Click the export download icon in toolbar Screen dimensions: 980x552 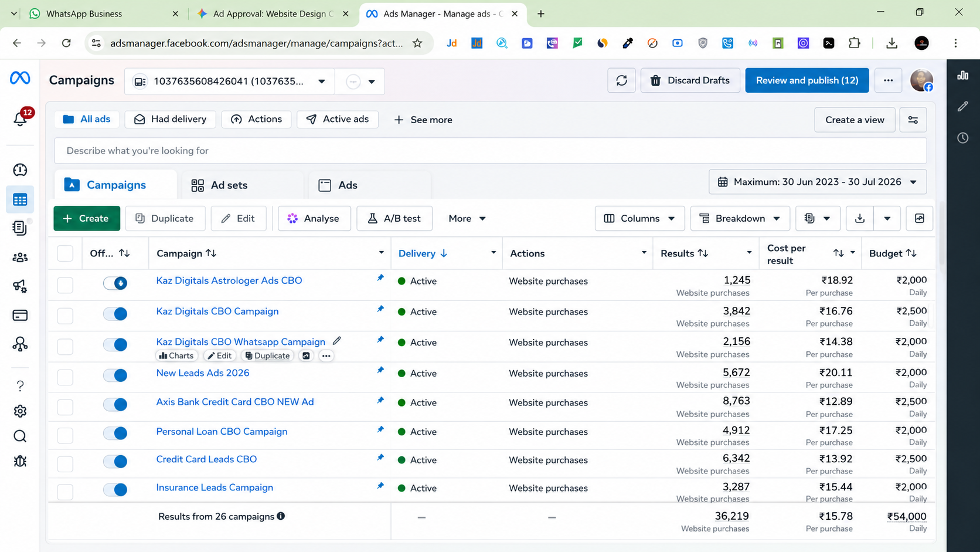tap(860, 218)
